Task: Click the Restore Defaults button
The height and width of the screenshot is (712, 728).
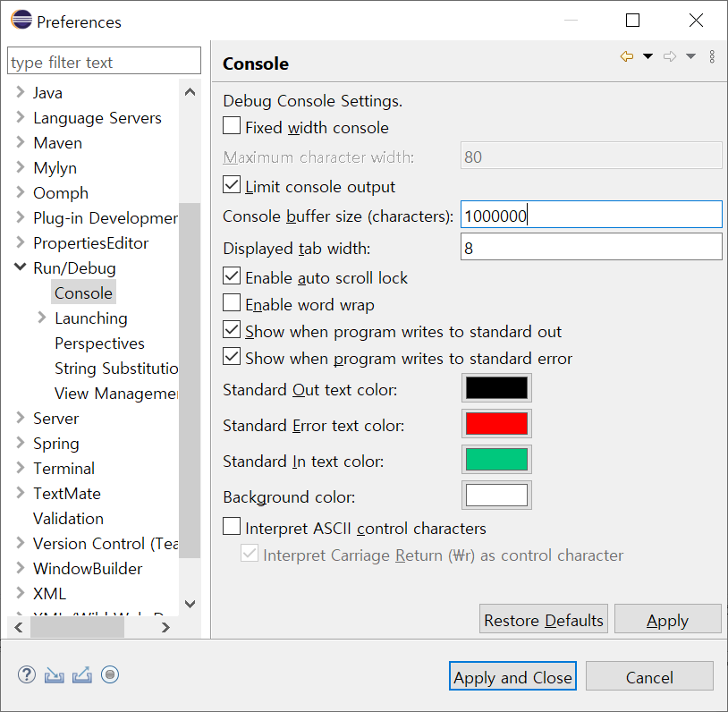Action: (x=544, y=619)
